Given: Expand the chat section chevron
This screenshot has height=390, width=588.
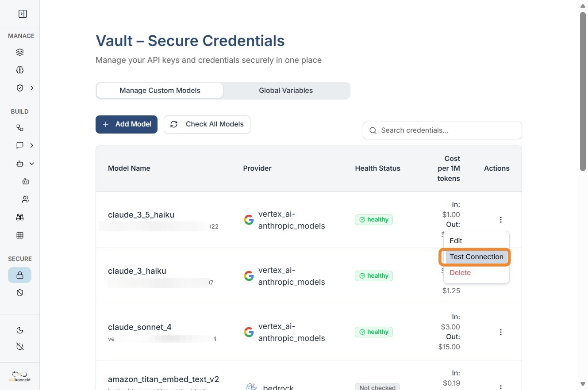Looking at the screenshot, I should [x=32, y=145].
